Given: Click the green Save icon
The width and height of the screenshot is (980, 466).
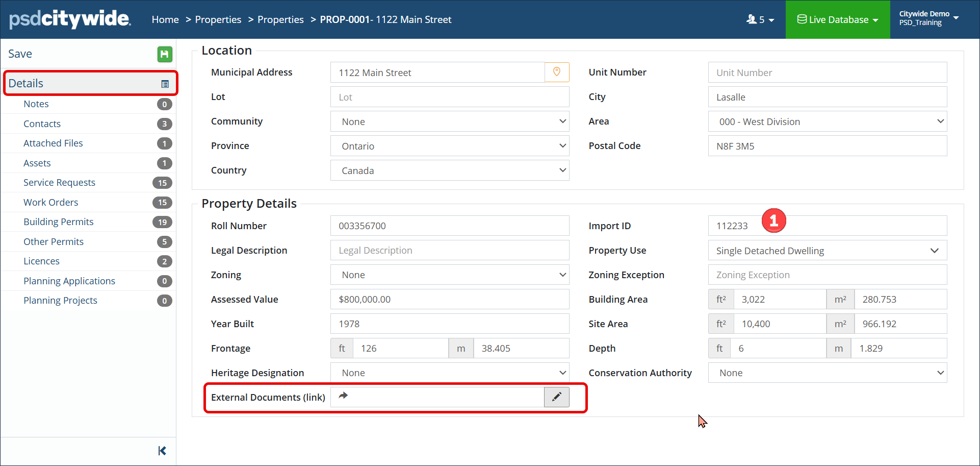Looking at the screenshot, I should (x=164, y=54).
